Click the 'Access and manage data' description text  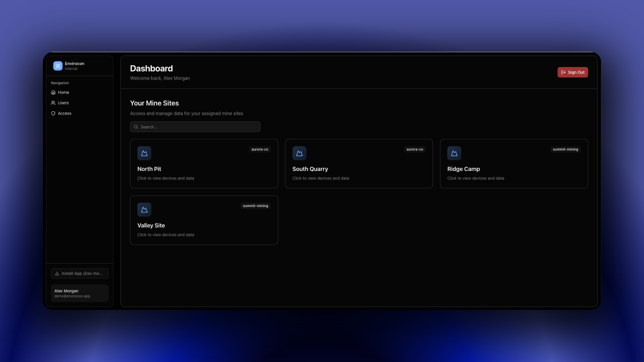[x=186, y=113]
